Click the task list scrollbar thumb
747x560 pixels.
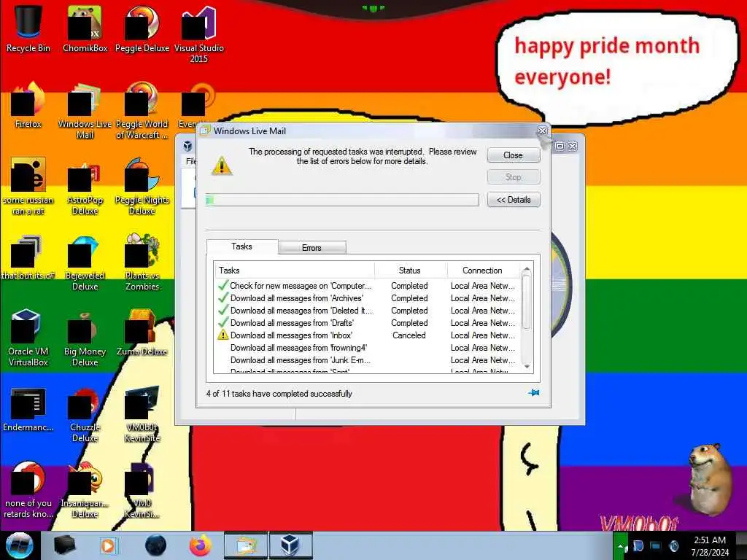tap(527, 302)
